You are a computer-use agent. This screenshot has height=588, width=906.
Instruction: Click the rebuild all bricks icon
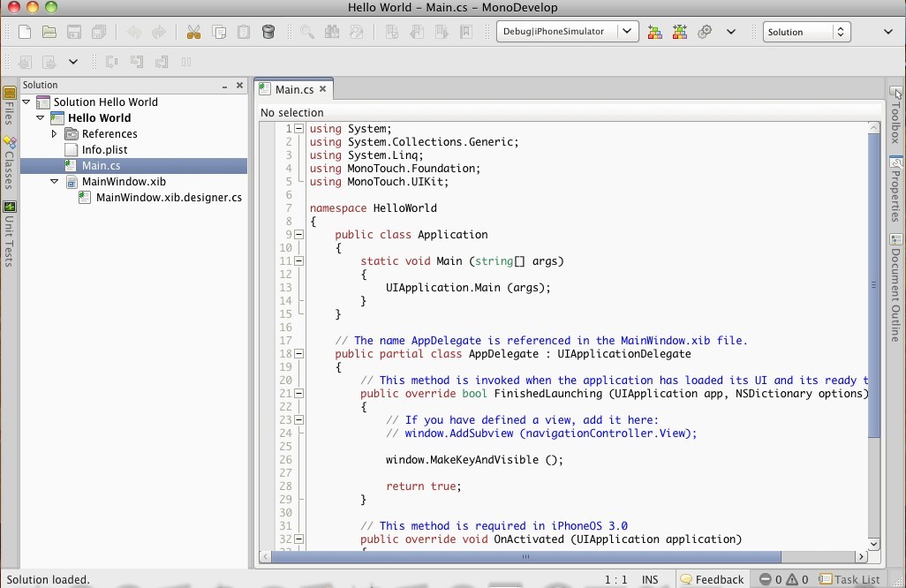680,32
